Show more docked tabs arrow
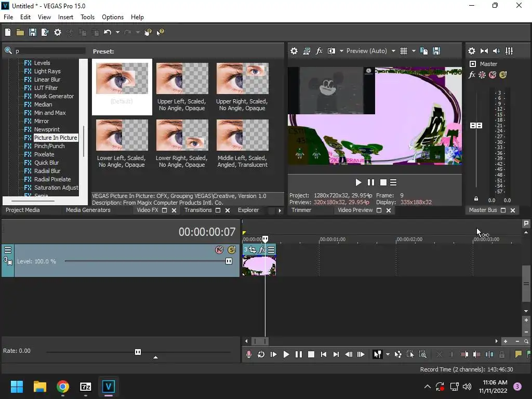This screenshot has height=399, width=532. tap(280, 210)
